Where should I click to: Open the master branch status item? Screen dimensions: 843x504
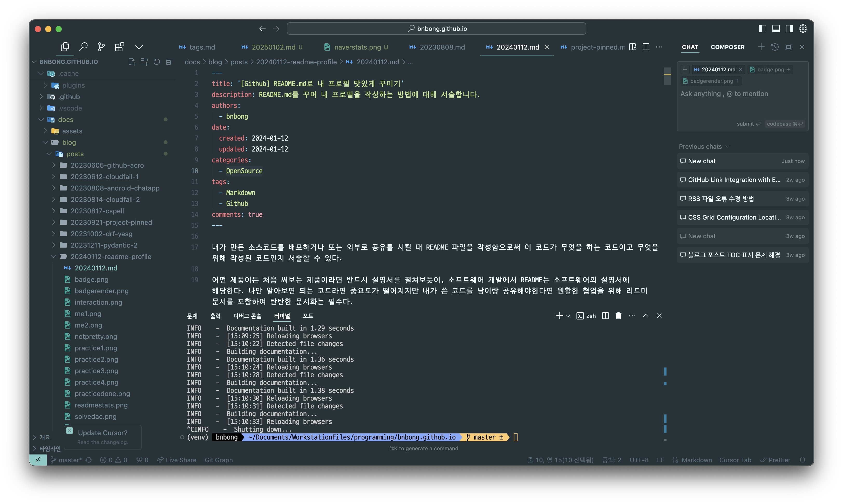[x=66, y=460]
